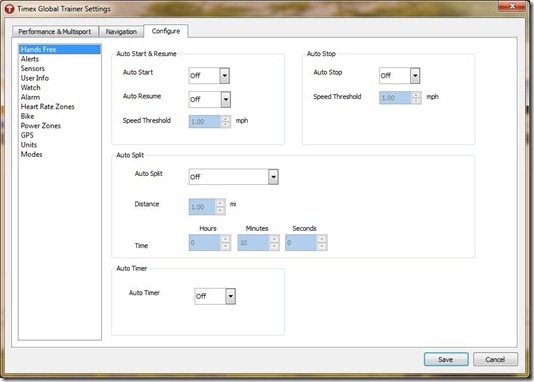This screenshot has width=534, height=382.
Task: Increase Auto Split distance value
Action: [220, 203]
